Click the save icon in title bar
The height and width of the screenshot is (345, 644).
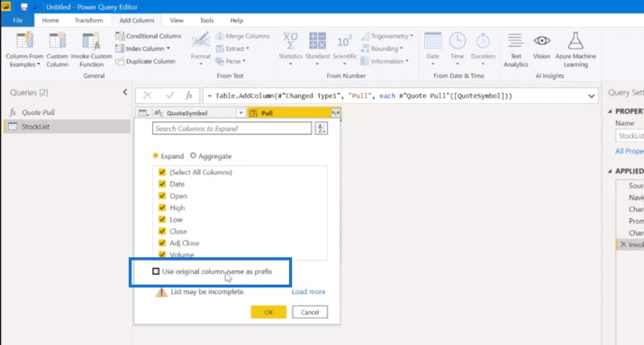24,6
